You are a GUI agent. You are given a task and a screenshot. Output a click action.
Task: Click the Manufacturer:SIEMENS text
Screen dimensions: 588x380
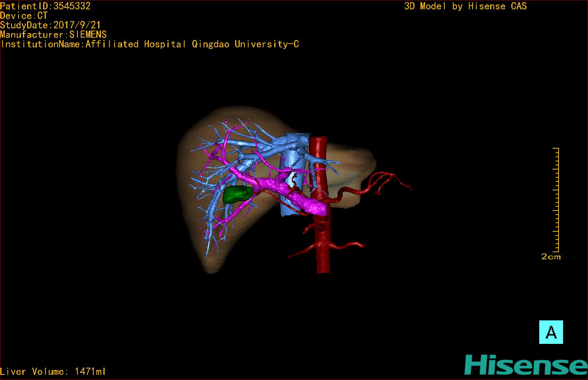[x=54, y=35]
